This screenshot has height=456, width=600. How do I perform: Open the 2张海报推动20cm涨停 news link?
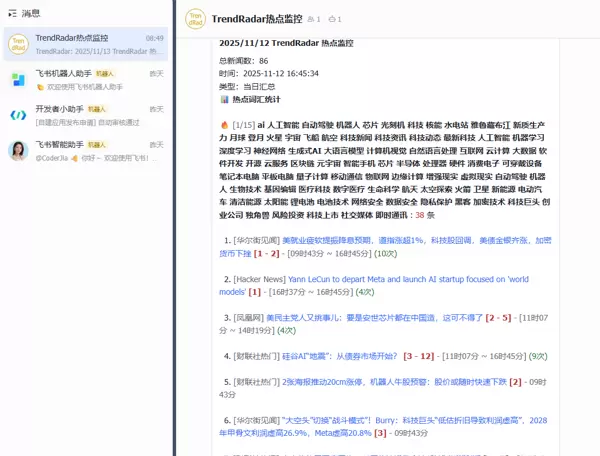[393, 381]
